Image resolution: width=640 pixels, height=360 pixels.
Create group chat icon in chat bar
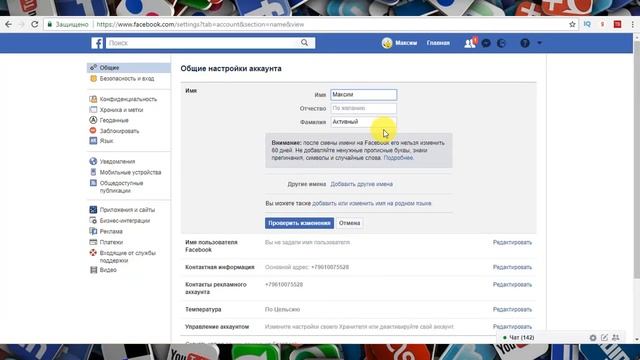[x=616, y=338]
